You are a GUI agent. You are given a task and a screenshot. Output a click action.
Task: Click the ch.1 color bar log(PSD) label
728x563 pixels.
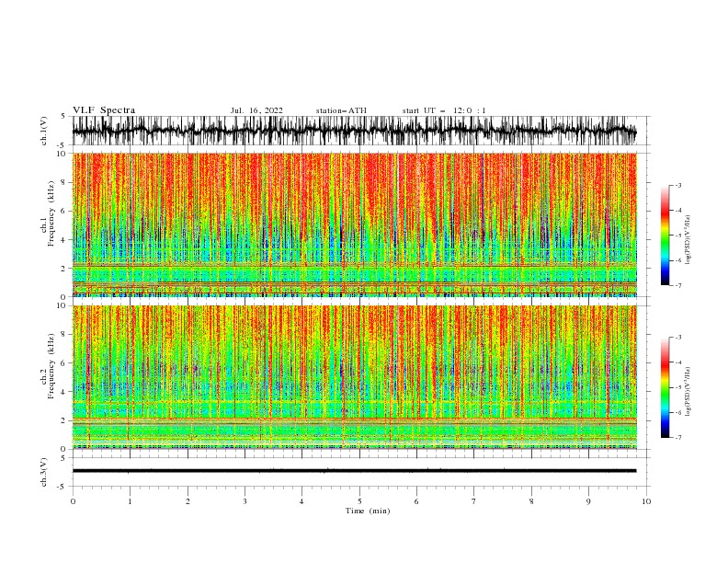(688, 240)
